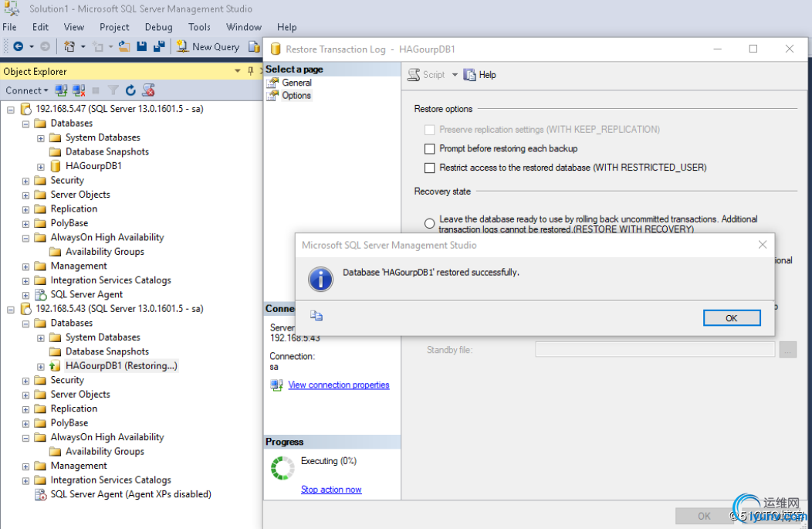The width and height of the screenshot is (812, 529).
Task: Expand Integration Services Catalogs under 192.168.5.47
Action: 25,281
